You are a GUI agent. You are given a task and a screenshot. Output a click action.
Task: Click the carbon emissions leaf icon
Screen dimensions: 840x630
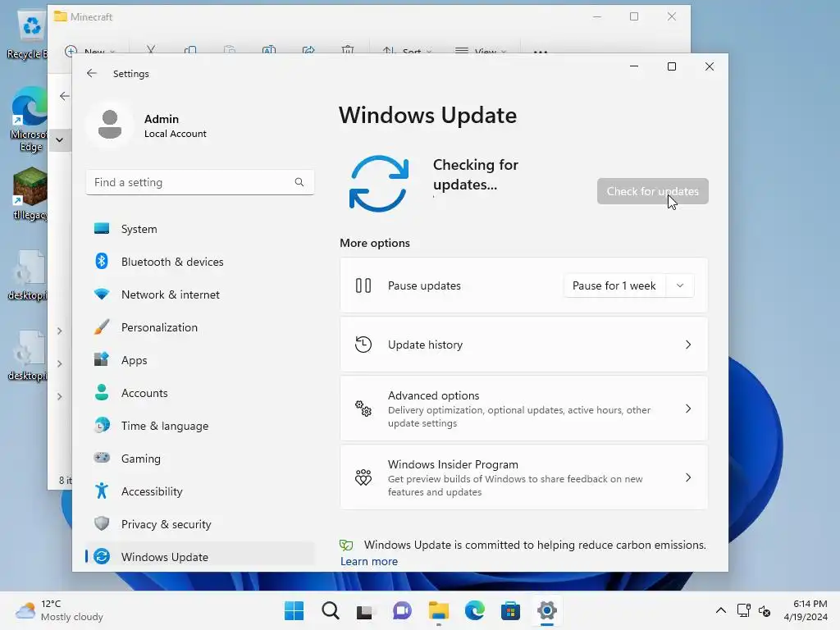[347, 546]
